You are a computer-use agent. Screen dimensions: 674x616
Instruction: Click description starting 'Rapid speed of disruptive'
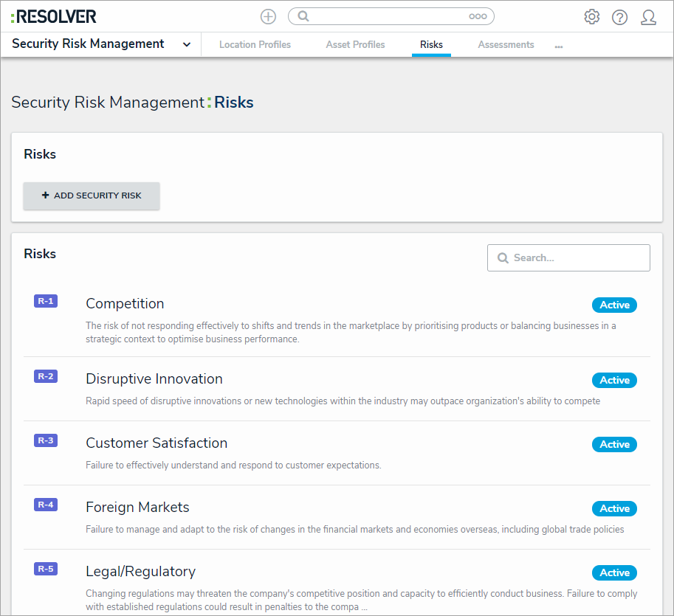(x=343, y=401)
